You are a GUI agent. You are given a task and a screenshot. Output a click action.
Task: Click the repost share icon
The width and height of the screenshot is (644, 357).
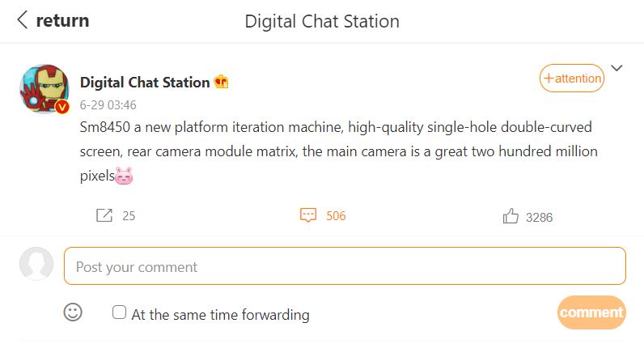104,215
